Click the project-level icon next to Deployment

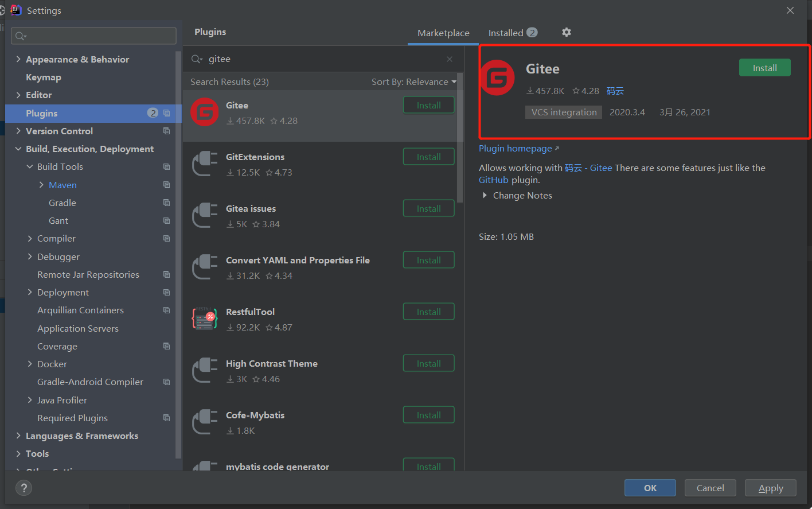(166, 292)
